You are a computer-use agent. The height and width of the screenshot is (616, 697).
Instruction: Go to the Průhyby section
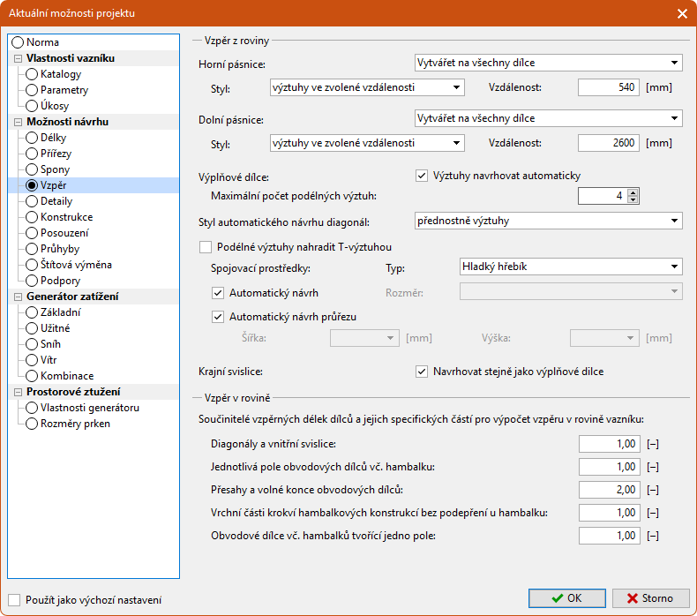pos(59,249)
